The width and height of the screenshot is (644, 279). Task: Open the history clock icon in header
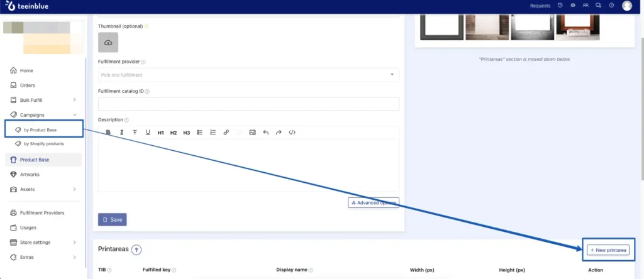[x=560, y=5]
